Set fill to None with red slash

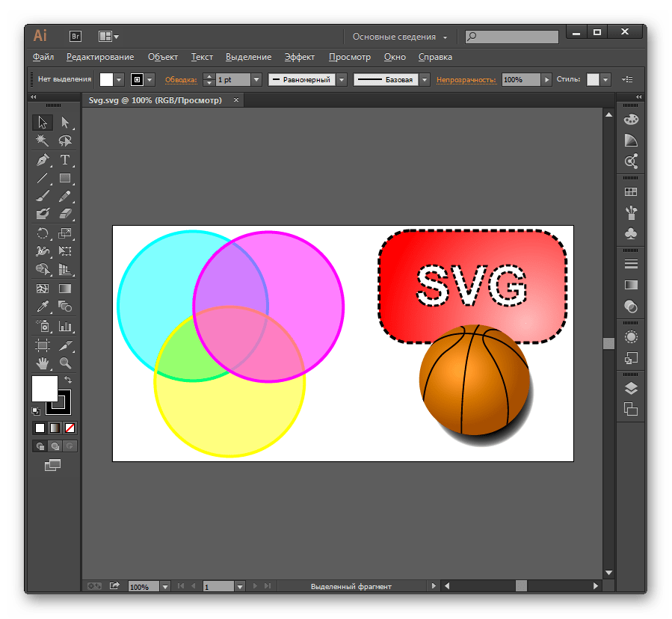(70, 428)
